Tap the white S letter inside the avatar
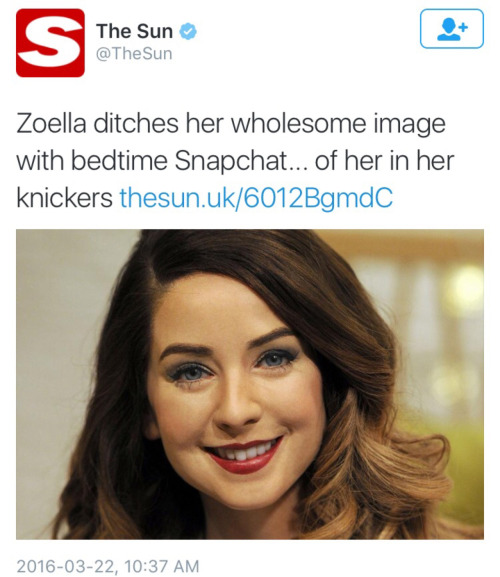The height and width of the screenshot is (577, 500). [50, 43]
